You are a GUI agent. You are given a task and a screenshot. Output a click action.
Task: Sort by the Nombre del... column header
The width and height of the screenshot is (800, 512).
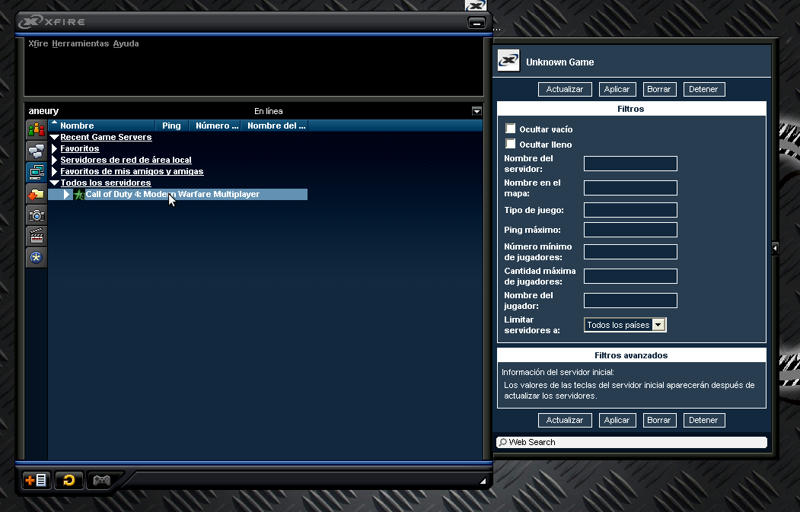pos(276,125)
